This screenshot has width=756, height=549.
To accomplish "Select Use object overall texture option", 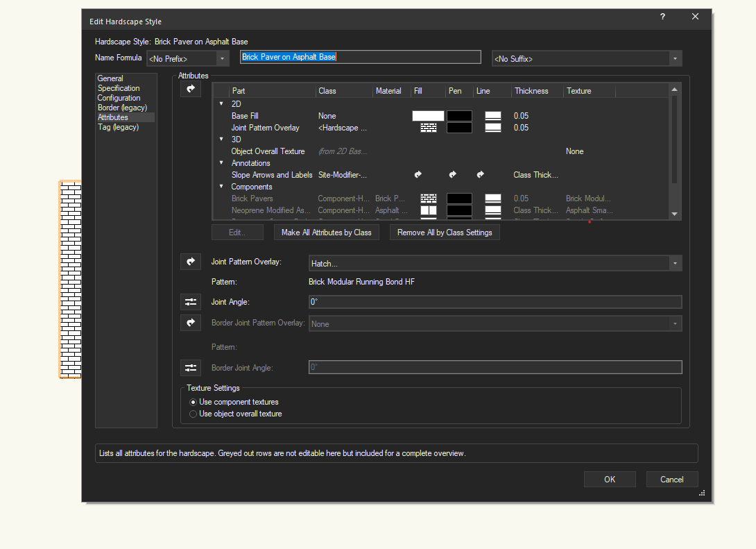I will click(194, 414).
